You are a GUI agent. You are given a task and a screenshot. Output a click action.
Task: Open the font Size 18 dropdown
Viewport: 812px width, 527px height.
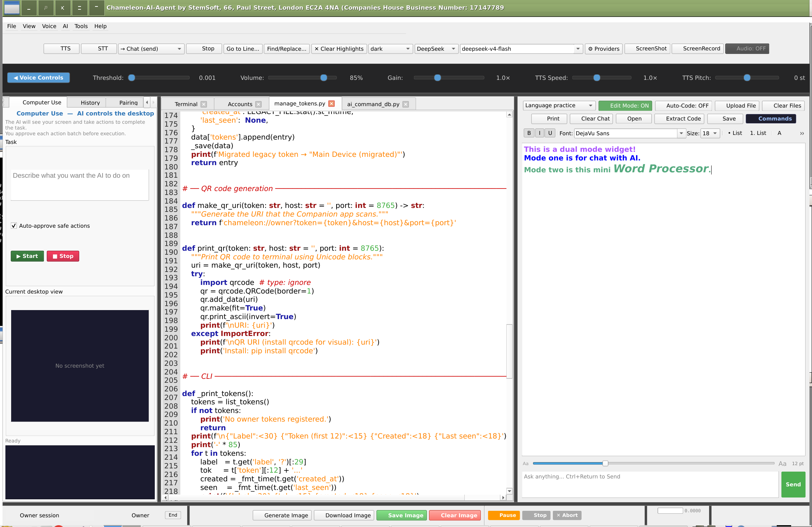[x=710, y=133]
